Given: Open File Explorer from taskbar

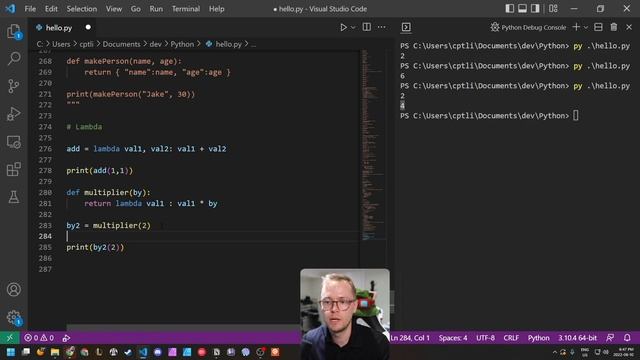Looking at the screenshot, I should click(x=55, y=352).
